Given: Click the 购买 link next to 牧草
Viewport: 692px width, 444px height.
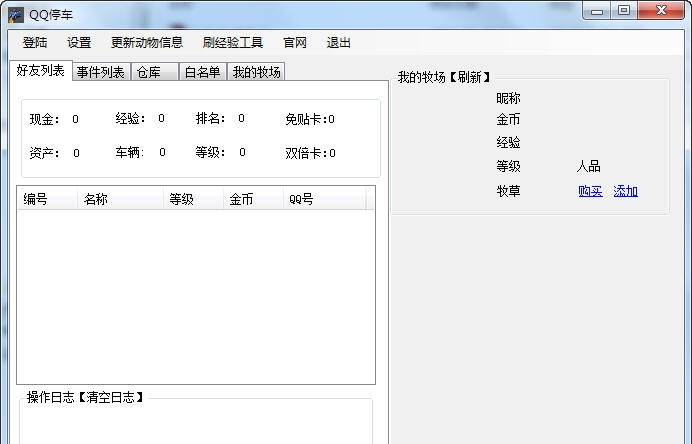Looking at the screenshot, I should 590,191.
